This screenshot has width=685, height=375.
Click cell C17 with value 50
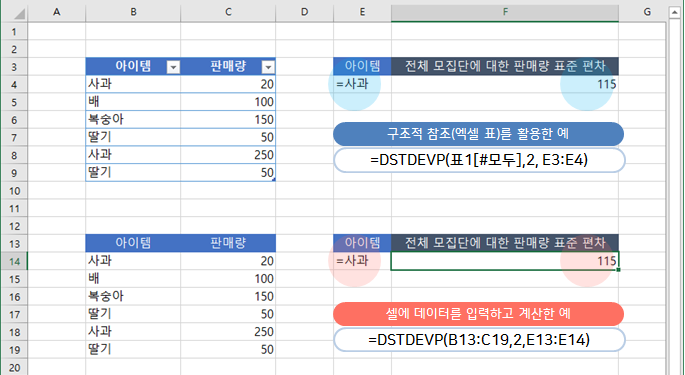click(228, 314)
